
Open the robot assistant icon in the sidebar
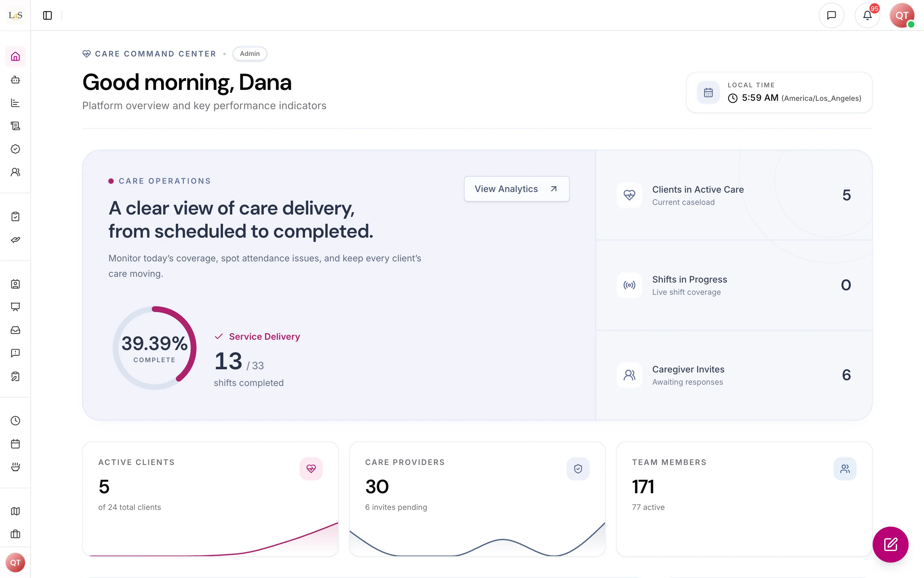pyautogui.click(x=15, y=80)
